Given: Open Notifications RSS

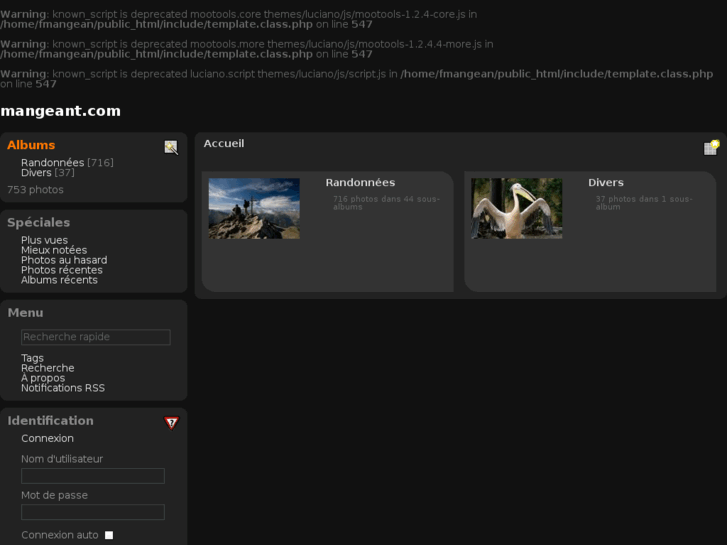Looking at the screenshot, I should 63,388.
